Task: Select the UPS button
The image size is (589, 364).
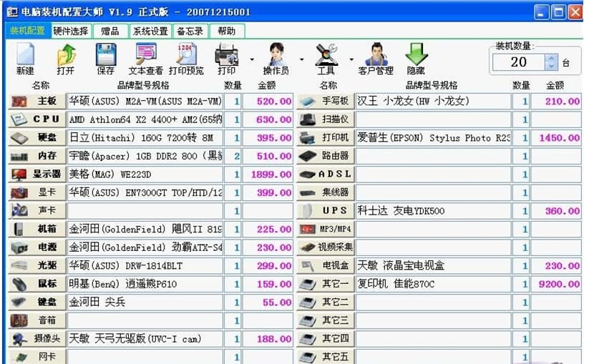Action: [326, 211]
